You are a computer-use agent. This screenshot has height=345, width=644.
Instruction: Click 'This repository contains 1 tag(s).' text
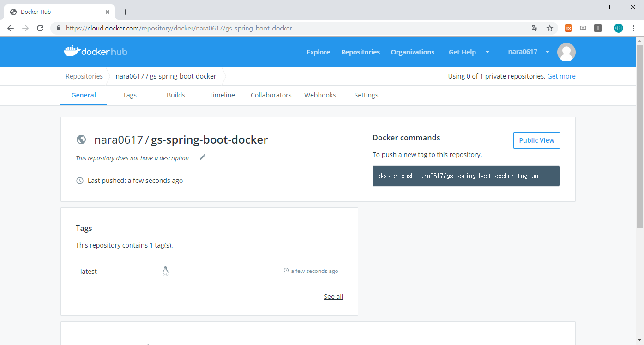(124, 245)
